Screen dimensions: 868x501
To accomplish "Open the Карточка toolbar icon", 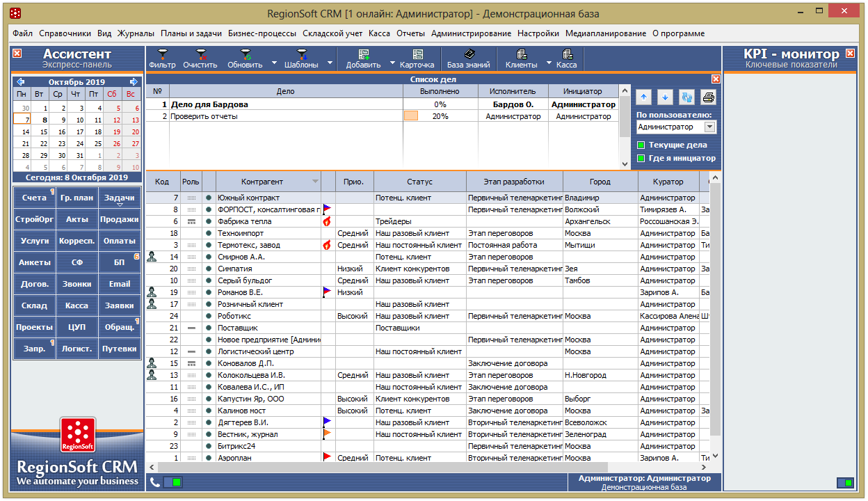I will 417,54.
